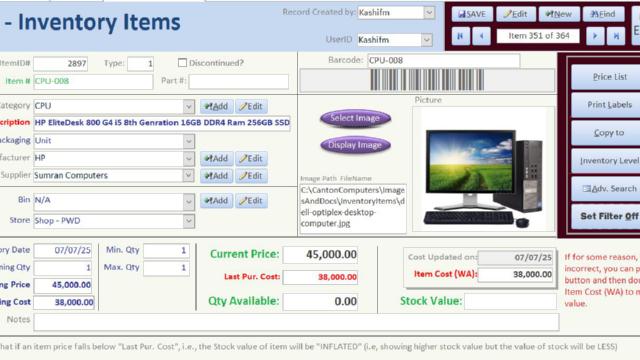Go to the first record arrow
Viewport: 640px width, 360px height.
pos(460,36)
